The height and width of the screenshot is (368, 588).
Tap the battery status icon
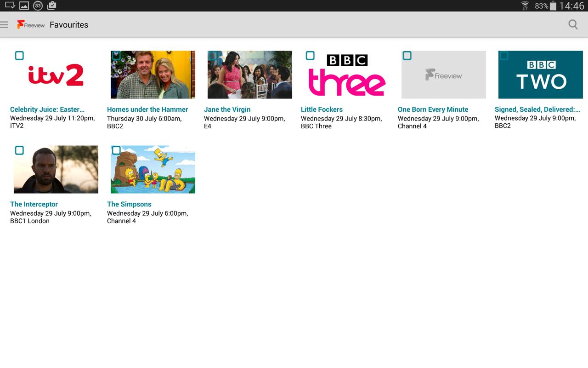click(553, 6)
